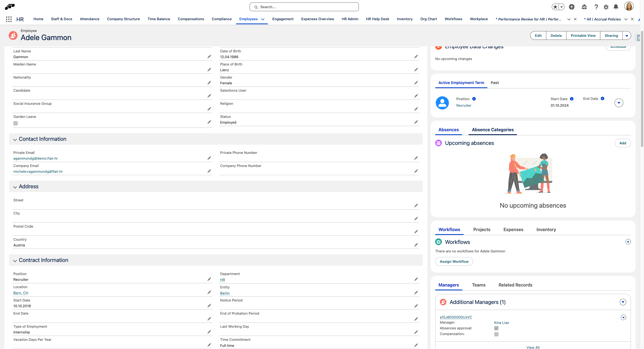This screenshot has width=644, height=349.
Task: Toggle the Compensation checkbox for Kina Liao
Action: coord(496,334)
